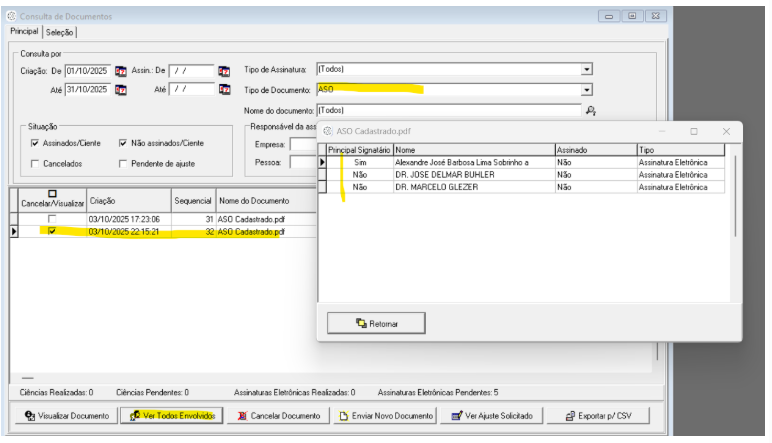Image resolution: width=772 pixels, height=443 pixels.
Task: Click the Retornar button in popup
Action: [370, 323]
